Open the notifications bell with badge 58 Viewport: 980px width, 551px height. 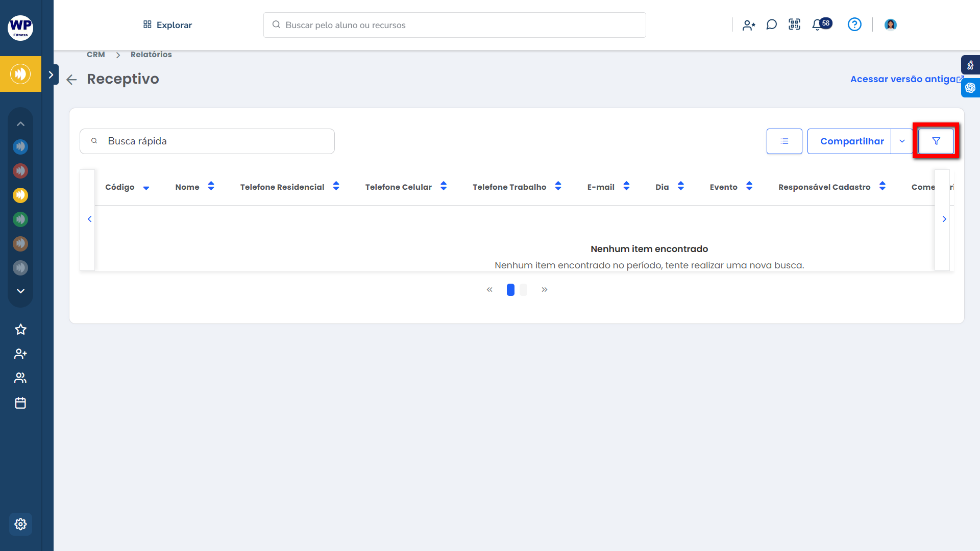818,24
